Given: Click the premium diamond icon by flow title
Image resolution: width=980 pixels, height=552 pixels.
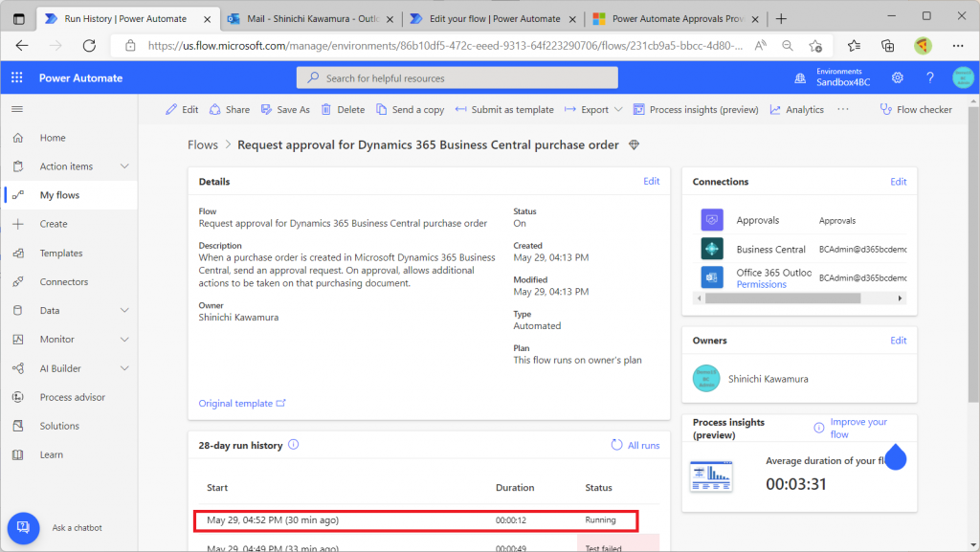Looking at the screenshot, I should pos(634,144).
